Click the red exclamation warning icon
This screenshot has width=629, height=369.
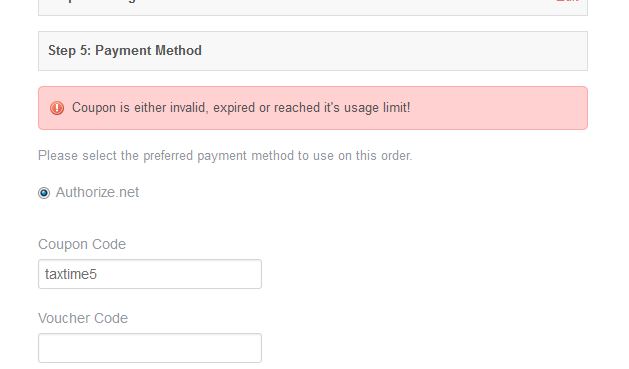pyautogui.click(x=57, y=108)
